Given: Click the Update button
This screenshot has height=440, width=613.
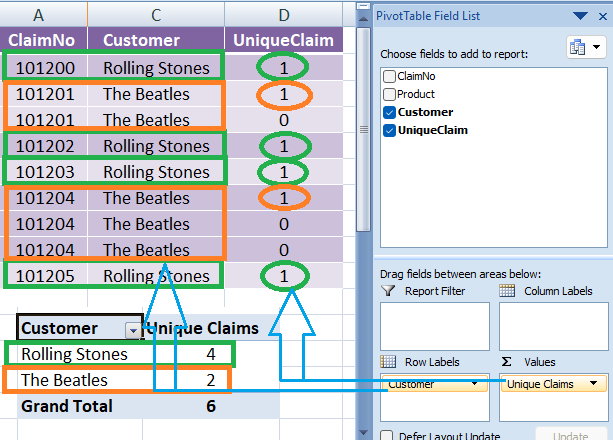Looking at the screenshot, I should 571,436.
